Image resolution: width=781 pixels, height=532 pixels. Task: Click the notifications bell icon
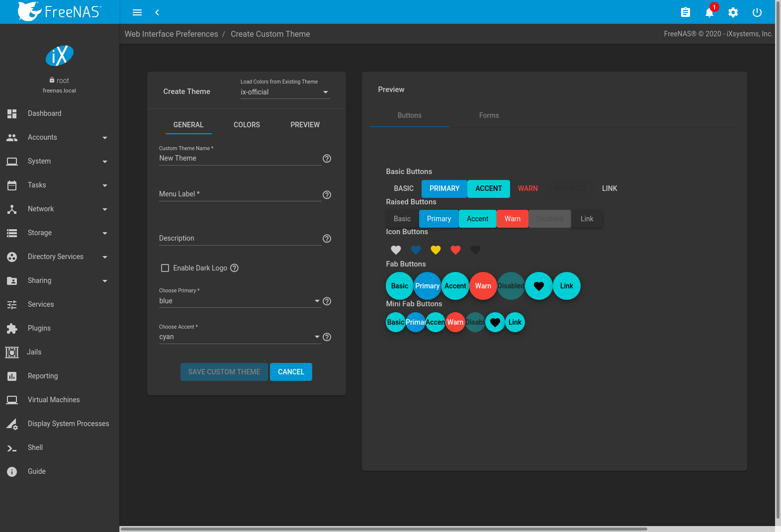709,12
